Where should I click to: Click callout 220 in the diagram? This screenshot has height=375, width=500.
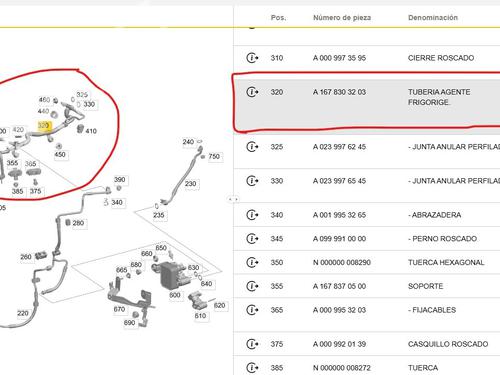(23, 313)
